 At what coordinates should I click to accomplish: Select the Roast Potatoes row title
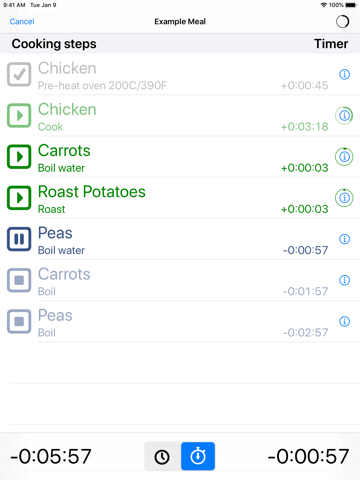point(92,192)
